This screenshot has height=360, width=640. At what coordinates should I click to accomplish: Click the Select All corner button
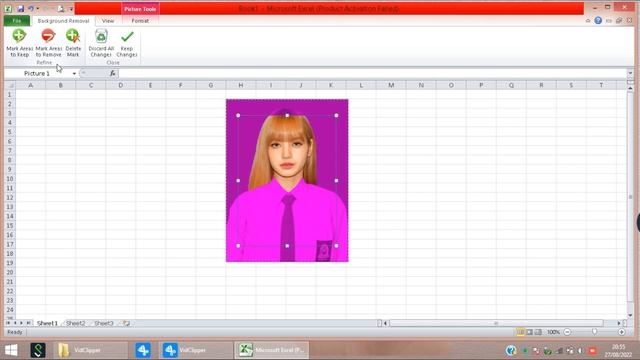[10, 85]
